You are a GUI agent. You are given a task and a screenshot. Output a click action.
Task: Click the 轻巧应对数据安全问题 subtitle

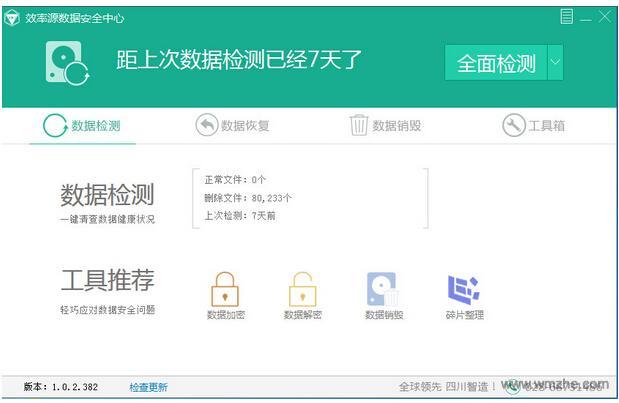[107, 310]
